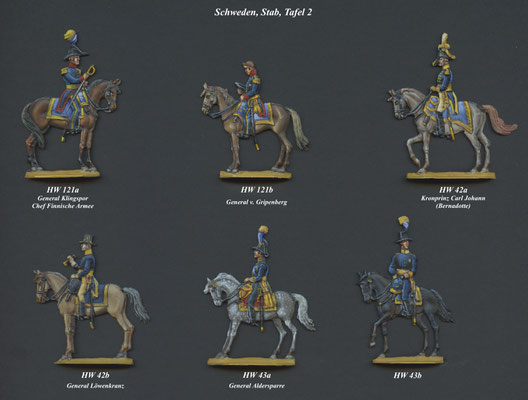
Task: Click the HW 42b label
Action: tap(95, 375)
